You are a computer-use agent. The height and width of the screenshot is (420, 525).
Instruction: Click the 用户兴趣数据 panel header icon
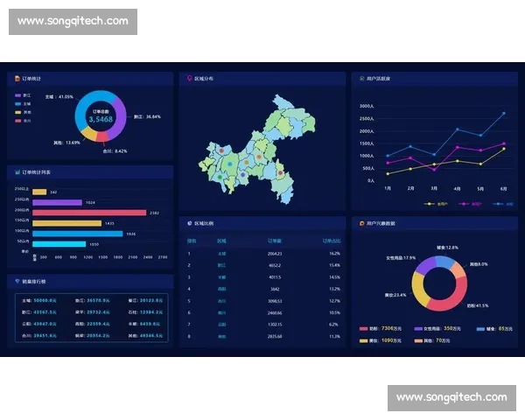coord(361,223)
